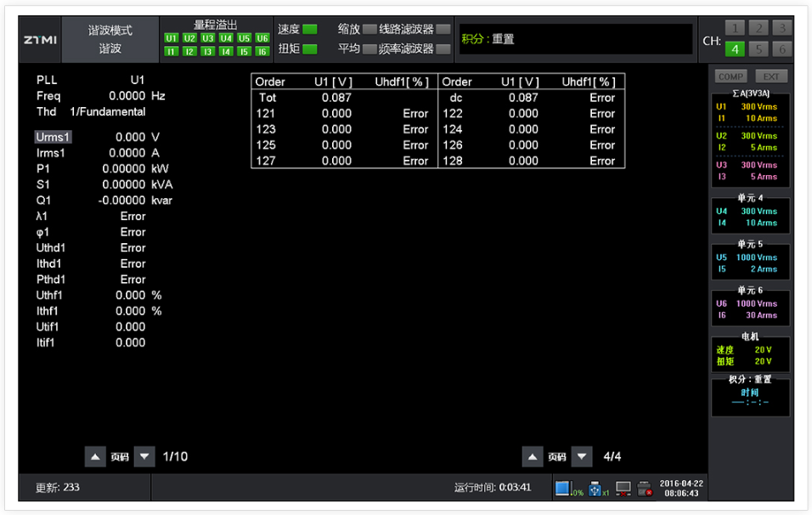Click the green U3 range overflow indicator
This screenshot has height=515, width=812.
click(207, 38)
